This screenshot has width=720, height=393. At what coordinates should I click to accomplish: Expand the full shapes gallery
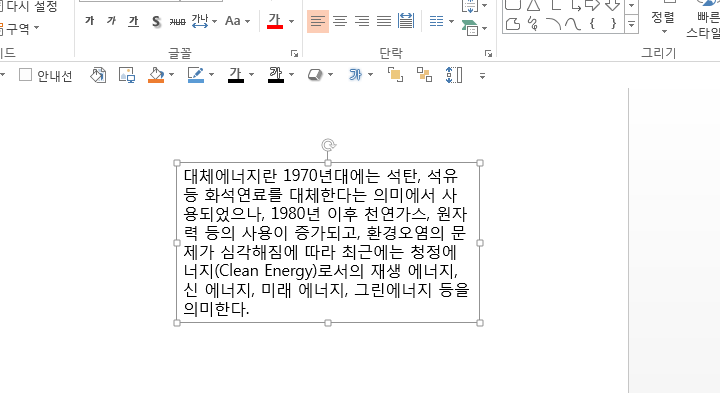pos(632,24)
